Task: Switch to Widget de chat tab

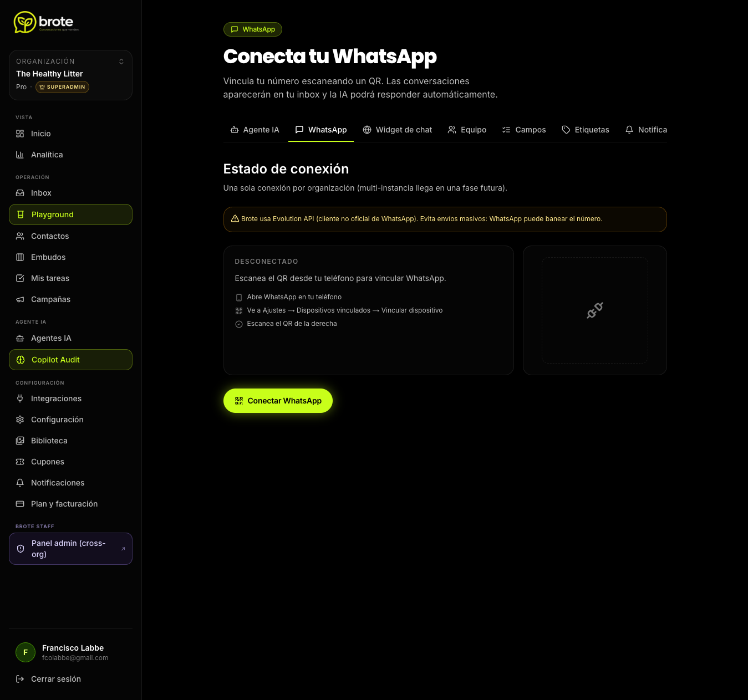Action: [x=398, y=130]
